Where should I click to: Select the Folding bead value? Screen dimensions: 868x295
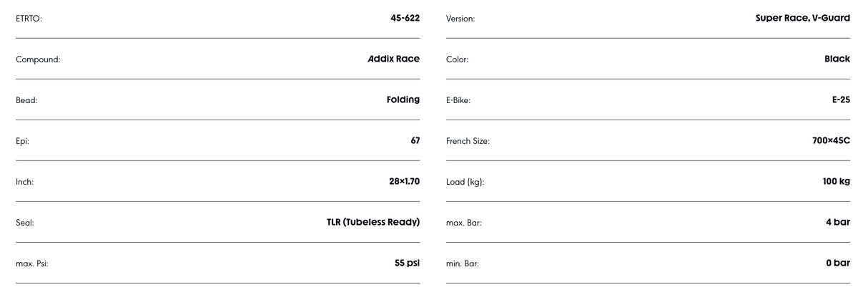pyautogui.click(x=400, y=100)
